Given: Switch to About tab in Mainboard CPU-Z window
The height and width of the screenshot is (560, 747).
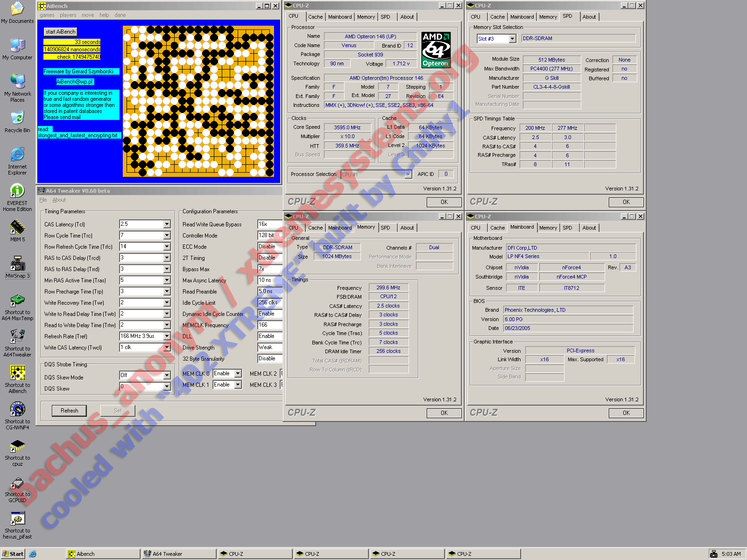Looking at the screenshot, I should click(x=589, y=228).
